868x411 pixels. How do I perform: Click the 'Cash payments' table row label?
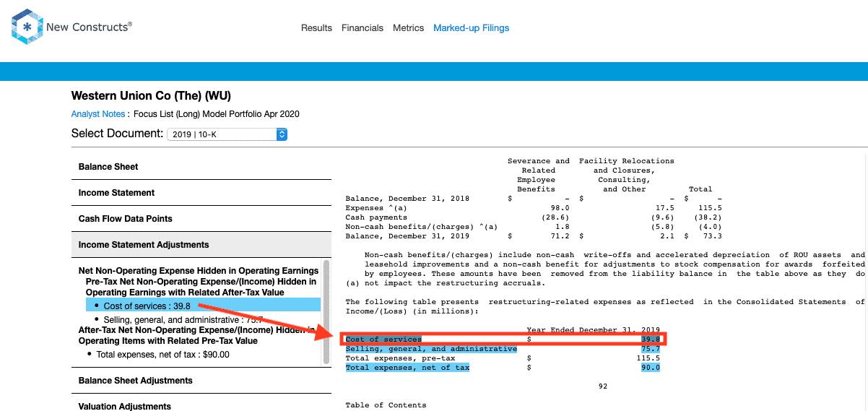[376, 217]
